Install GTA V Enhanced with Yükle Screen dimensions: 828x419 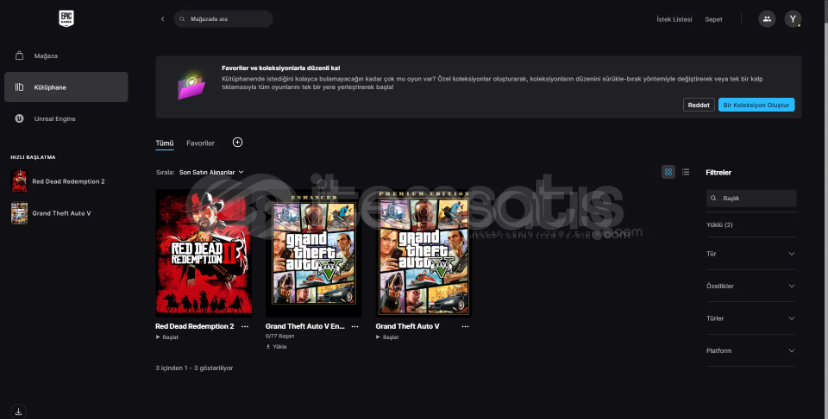(276, 347)
